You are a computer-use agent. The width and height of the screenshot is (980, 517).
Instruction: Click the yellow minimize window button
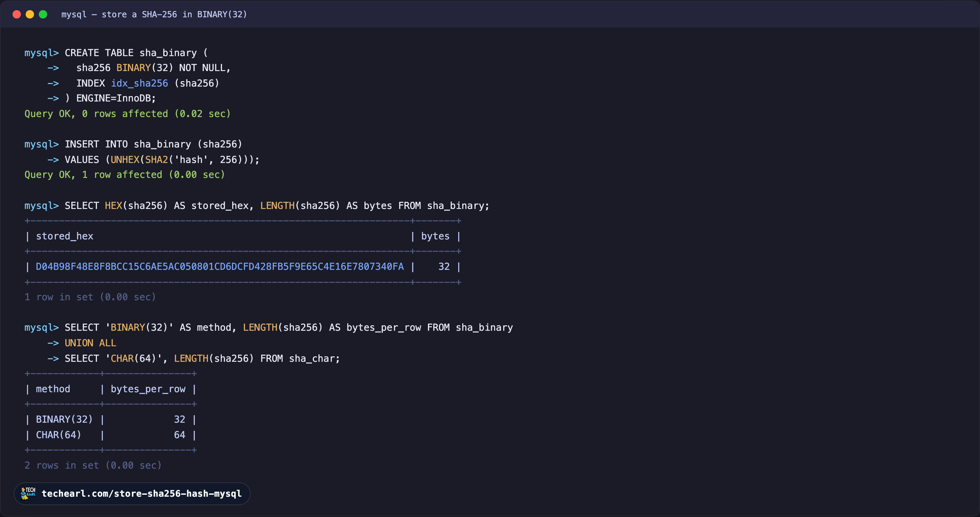tap(30, 14)
